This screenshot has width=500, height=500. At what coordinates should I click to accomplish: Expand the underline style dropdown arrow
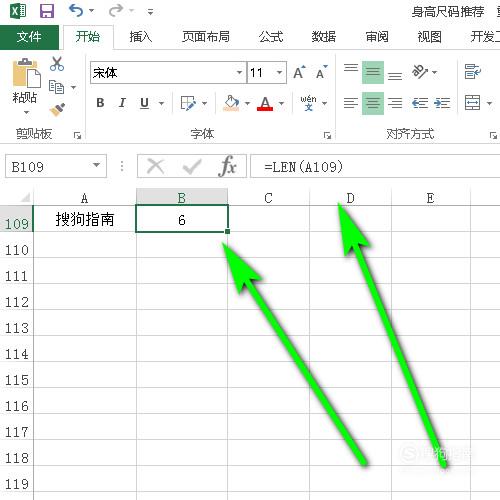click(161, 103)
